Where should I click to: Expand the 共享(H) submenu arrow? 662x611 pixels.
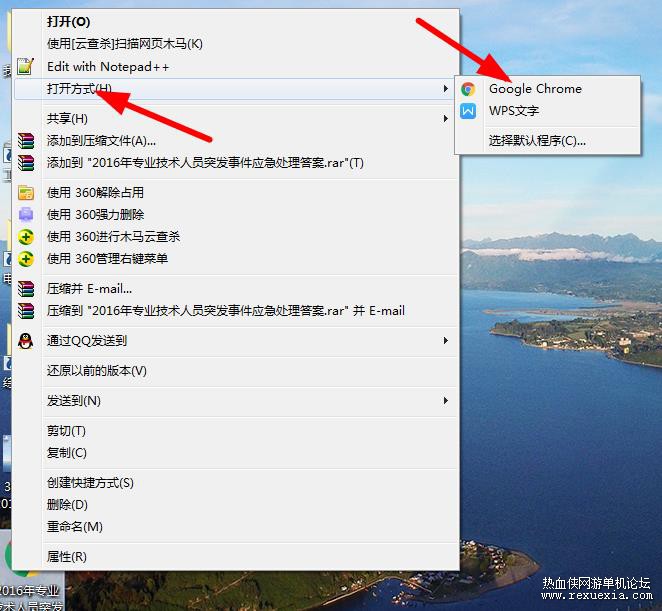(x=445, y=119)
